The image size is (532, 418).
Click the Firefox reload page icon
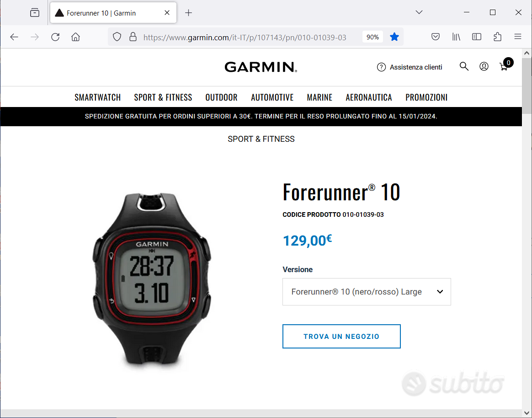(55, 37)
